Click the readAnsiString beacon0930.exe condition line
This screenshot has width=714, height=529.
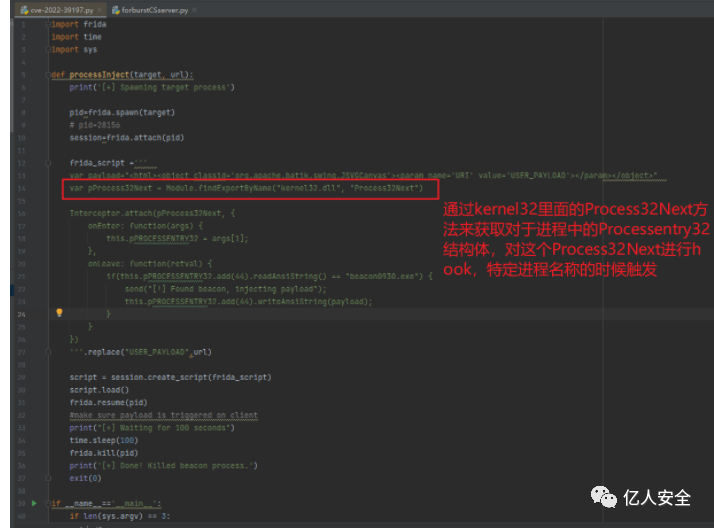(269, 276)
